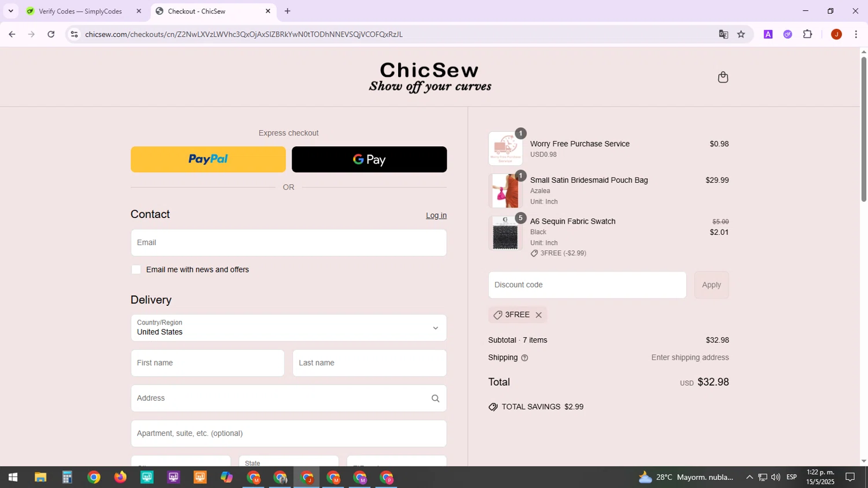Click the ESP language indicator
Screen dimensions: 868x488
tap(792, 478)
